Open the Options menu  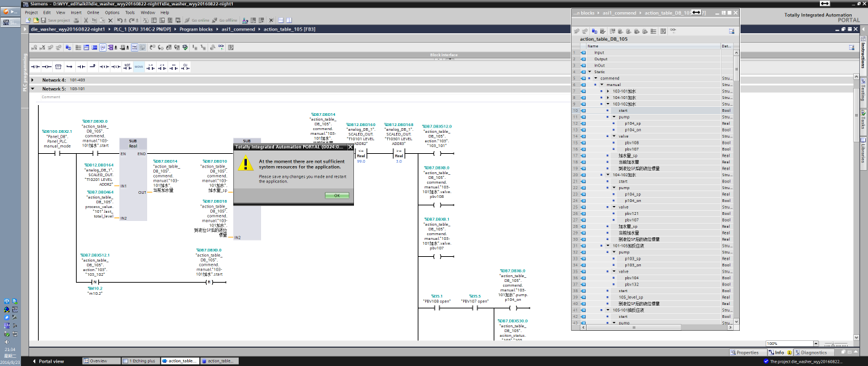pos(112,12)
